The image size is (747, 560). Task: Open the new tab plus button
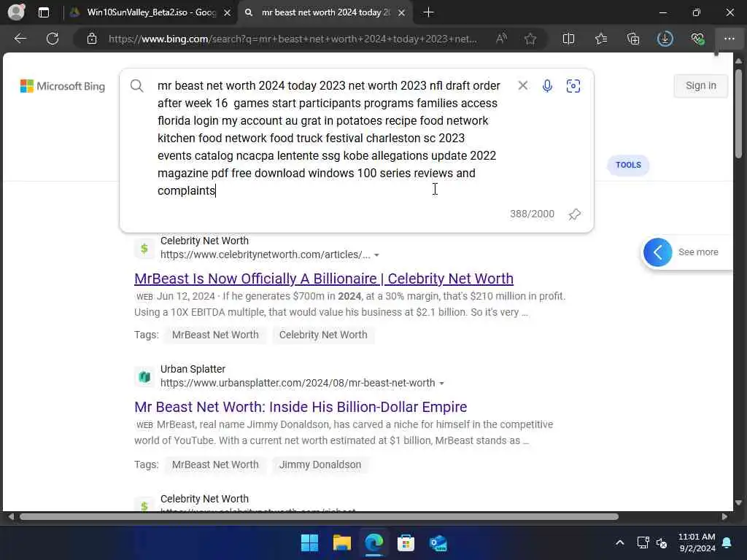(428, 12)
